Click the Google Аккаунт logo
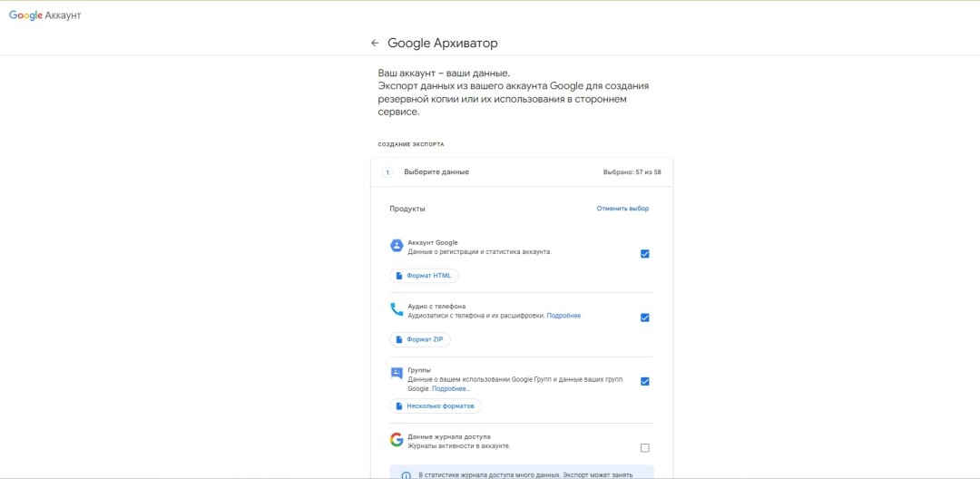This screenshot has width=980, height=479. coord(45,15)
